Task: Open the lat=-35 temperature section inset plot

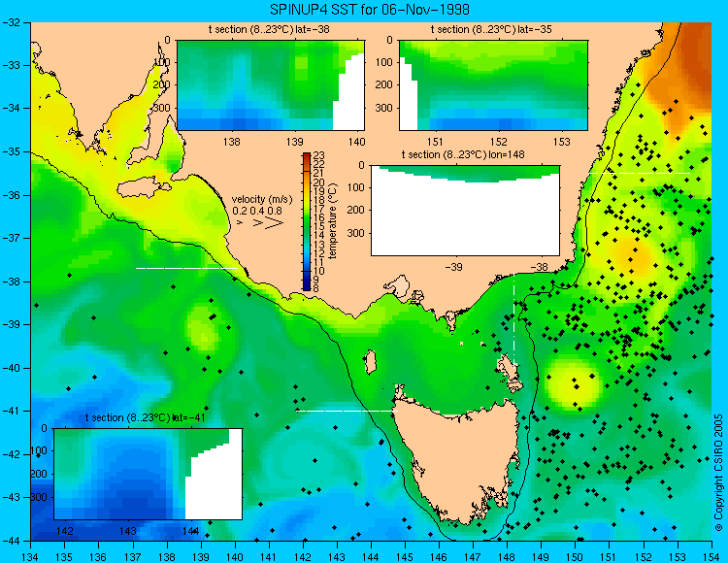Action: pos(493,85)
